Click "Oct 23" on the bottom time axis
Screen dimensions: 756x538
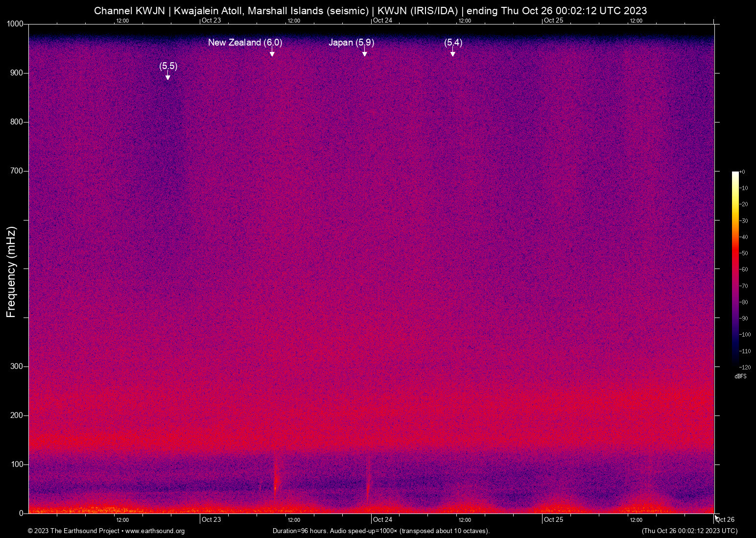click(212, 520)
